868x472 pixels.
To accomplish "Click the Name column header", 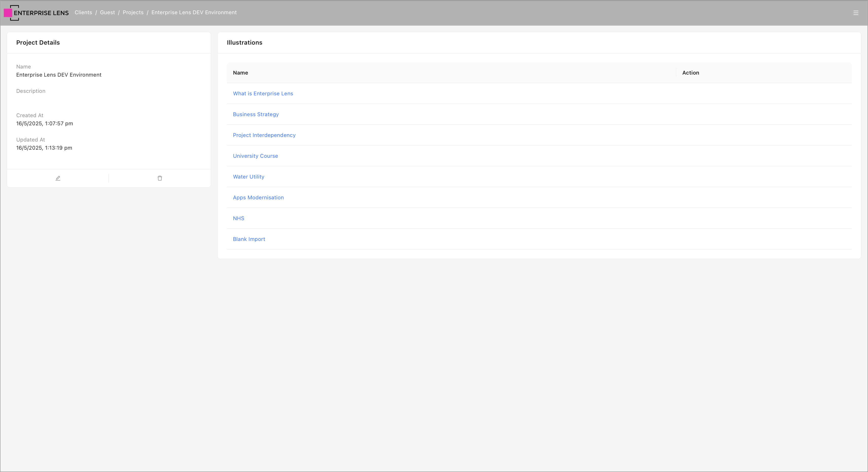I will (x=240, y=73).
